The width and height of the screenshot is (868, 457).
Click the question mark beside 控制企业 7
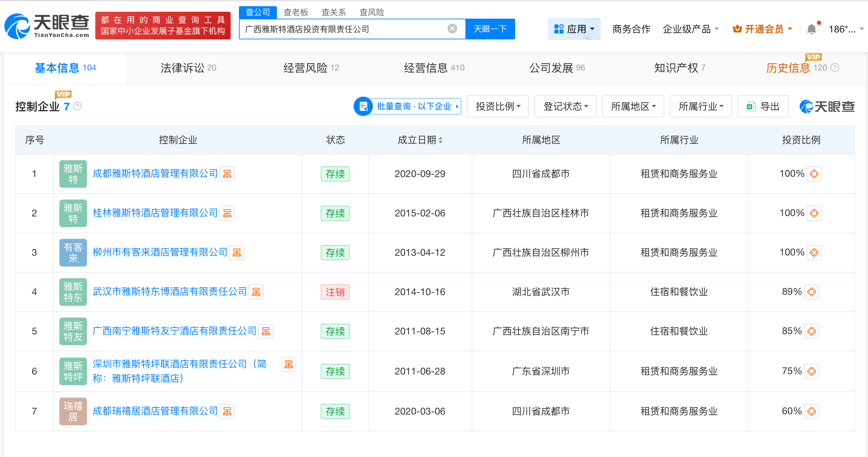point(78,106)
